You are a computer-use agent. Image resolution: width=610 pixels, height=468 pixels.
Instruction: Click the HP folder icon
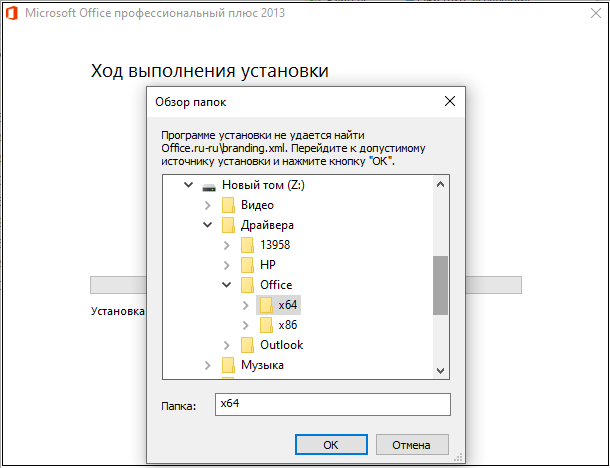pyautogui.click(x=247, y=265)
